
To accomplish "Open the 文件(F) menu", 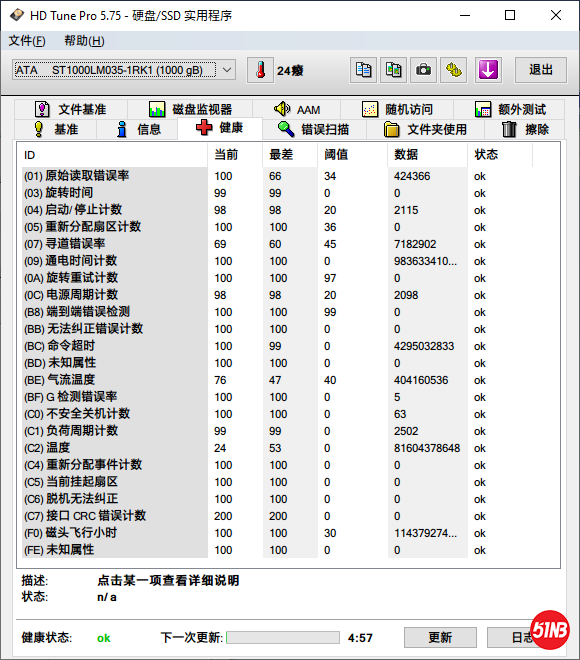I will pos(27,41).
